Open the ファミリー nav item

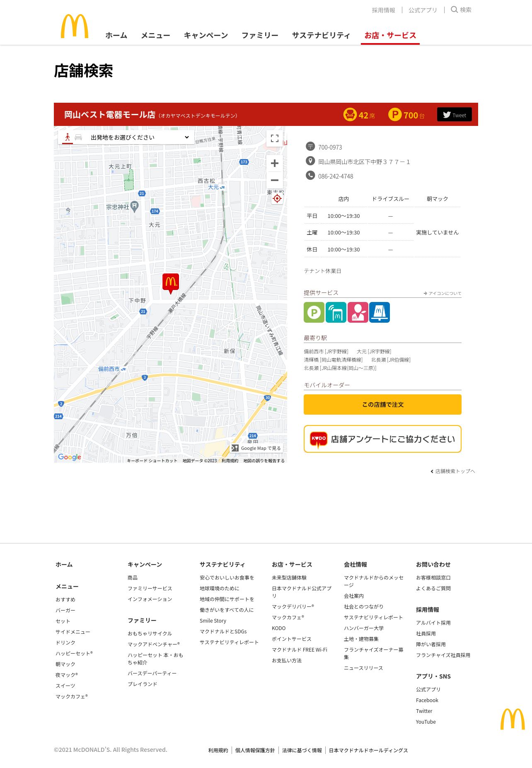point(260,35)
